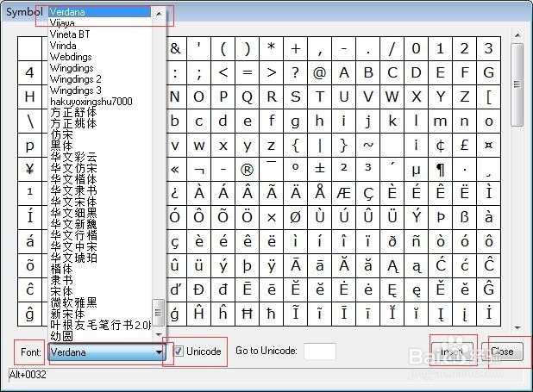This screenshot has height=392, width=533.
Task: Select hakuyoxingshu7000 font entry
Action: tap(100, 102)
